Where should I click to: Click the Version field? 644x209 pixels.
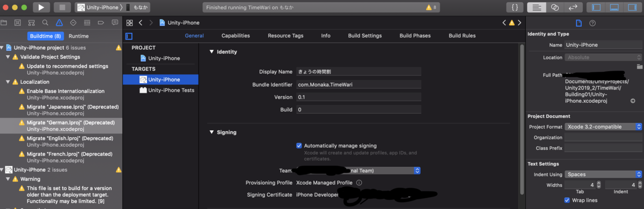(358, 97)
